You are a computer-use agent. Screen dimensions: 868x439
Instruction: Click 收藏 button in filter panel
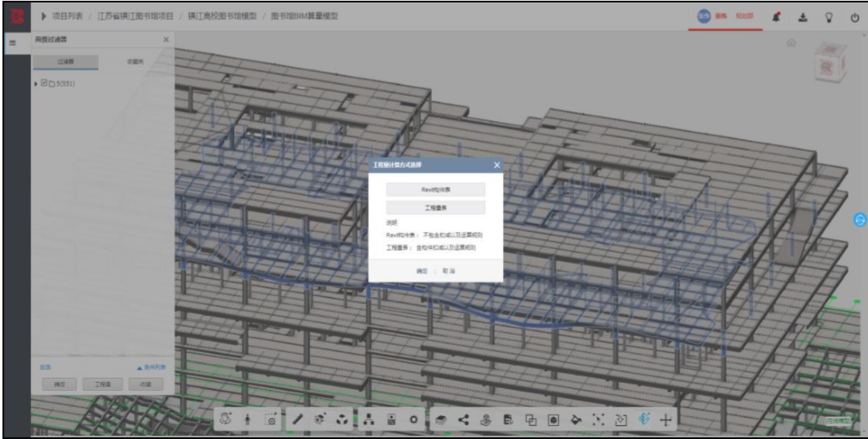pyautogui.click(x=145, y=384)
